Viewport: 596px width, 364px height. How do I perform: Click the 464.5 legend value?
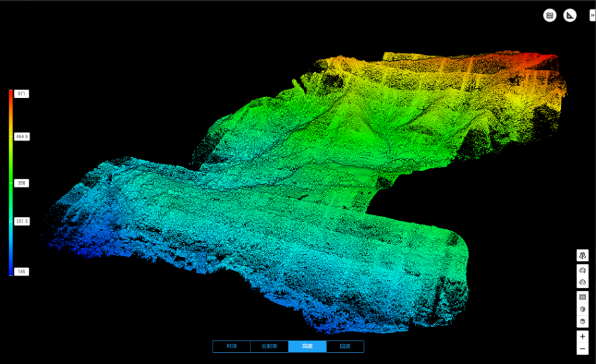pyautogui.click(x=22, y=136)
